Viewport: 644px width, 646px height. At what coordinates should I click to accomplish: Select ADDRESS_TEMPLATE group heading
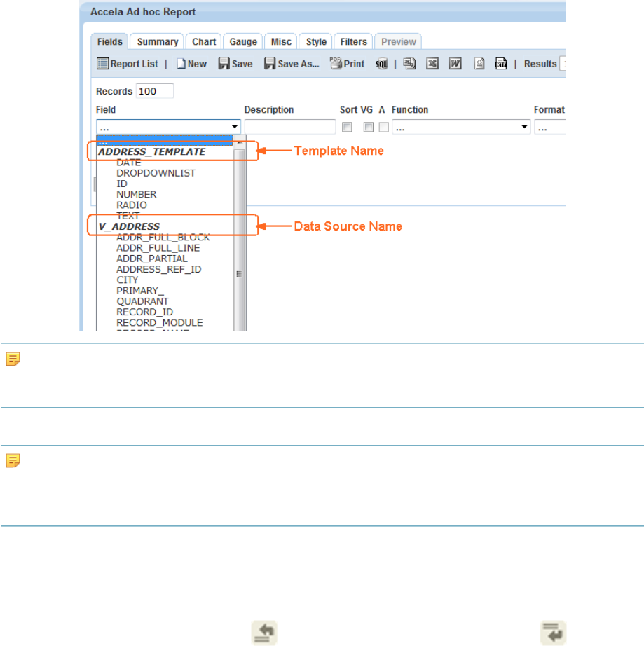point(151,151)
